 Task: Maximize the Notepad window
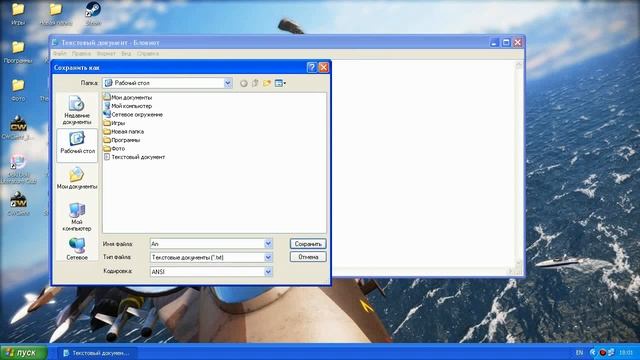pyautogui.click(x=506, y=42)
